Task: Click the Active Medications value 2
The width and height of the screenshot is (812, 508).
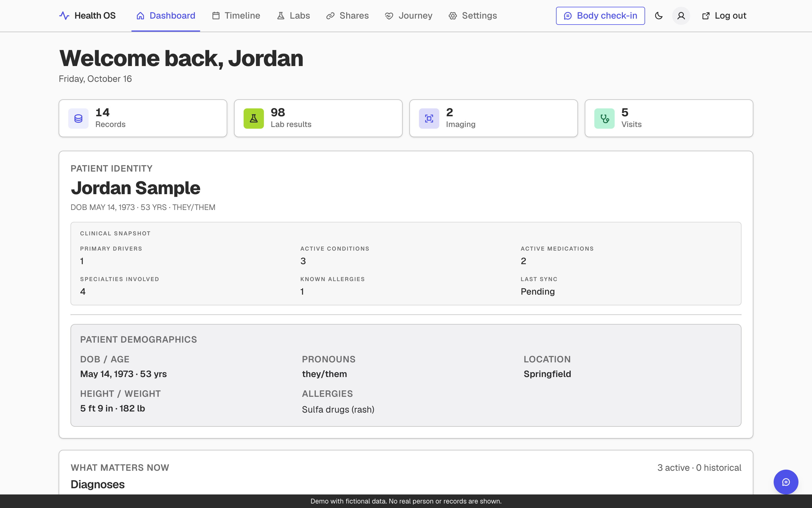Action: point(524,261)
